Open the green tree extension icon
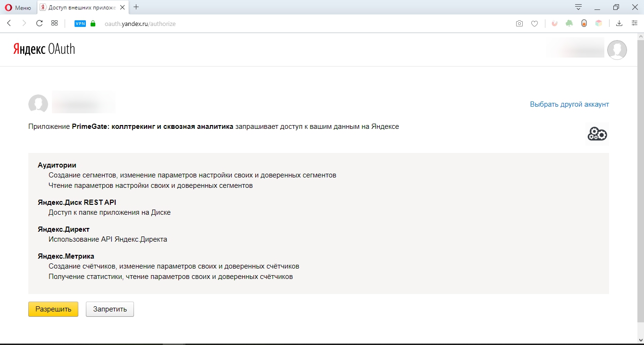 pyautogui.click(x=569, y=24)
